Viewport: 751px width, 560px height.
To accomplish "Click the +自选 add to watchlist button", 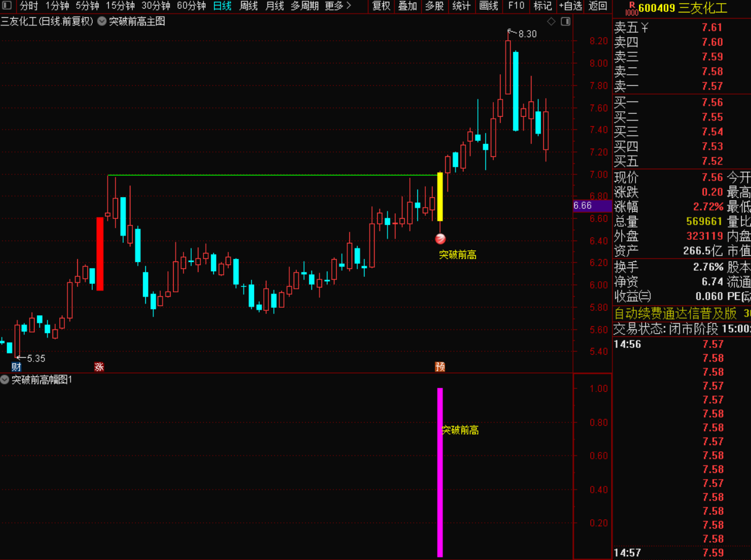I will (x=570, y=6).
